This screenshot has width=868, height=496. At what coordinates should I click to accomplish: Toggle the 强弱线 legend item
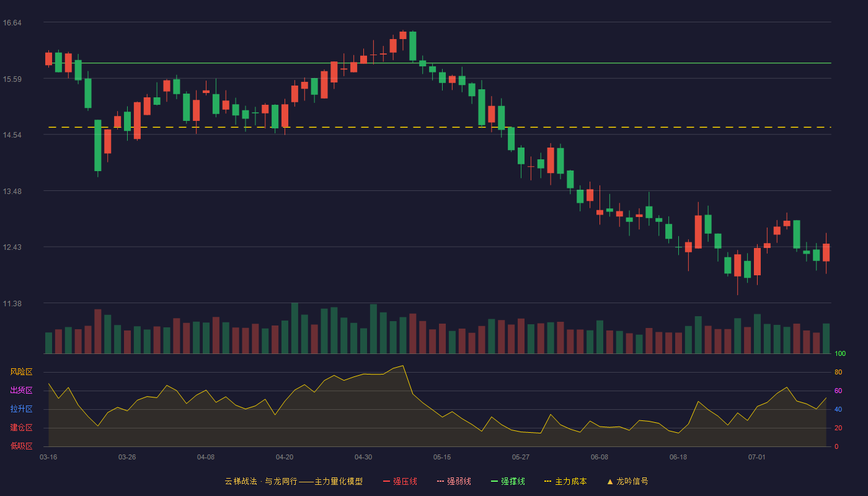point(454,481)
